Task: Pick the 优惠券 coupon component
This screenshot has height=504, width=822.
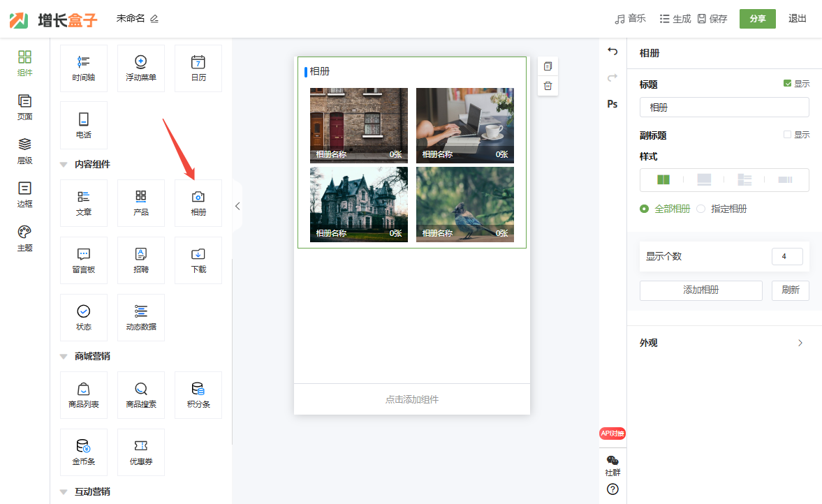Action: pyautogui.click(x=141, y=452)
